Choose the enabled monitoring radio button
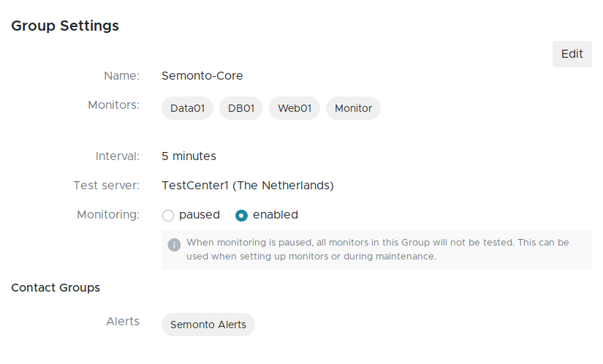 click(242, 216)
